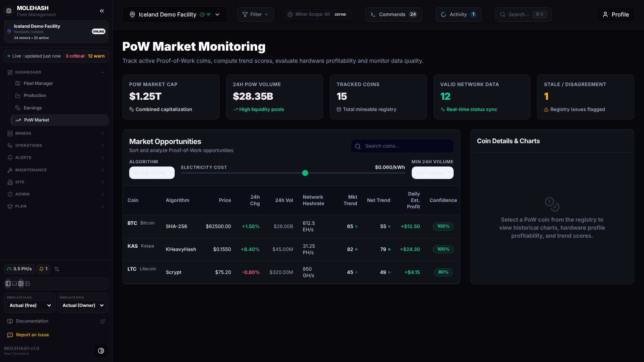This screenshot has width=644, height=362.
Task: Expand the Operations section
Action: point(56,146)
